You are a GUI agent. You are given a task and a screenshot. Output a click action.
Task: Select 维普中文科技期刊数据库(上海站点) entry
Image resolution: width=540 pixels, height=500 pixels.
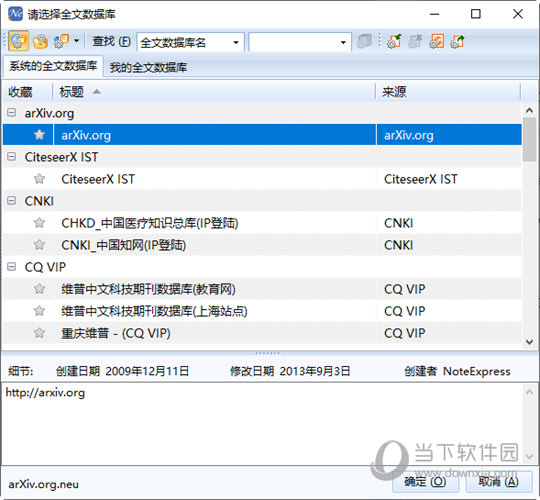click(x=154, y=311)
